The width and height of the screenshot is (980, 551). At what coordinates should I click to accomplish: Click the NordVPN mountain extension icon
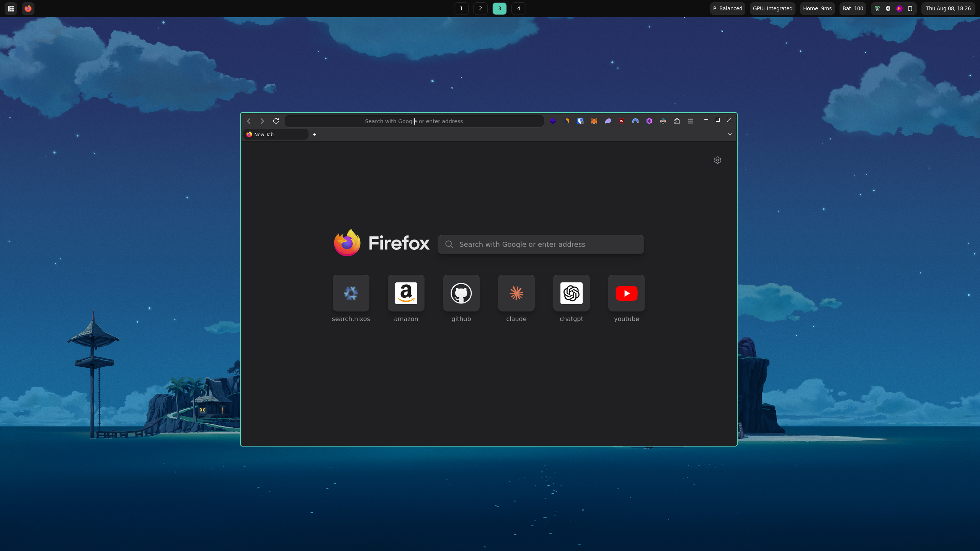(635, 121)
